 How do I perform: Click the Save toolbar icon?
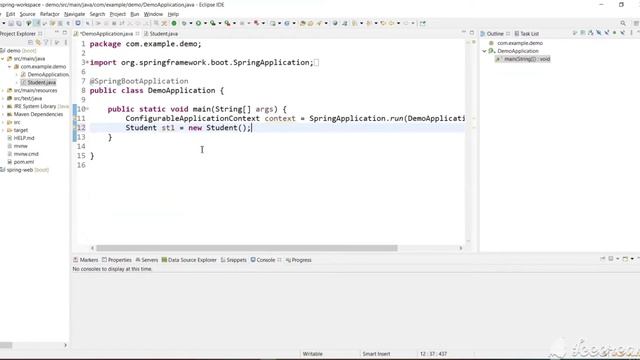coord(11,23)
